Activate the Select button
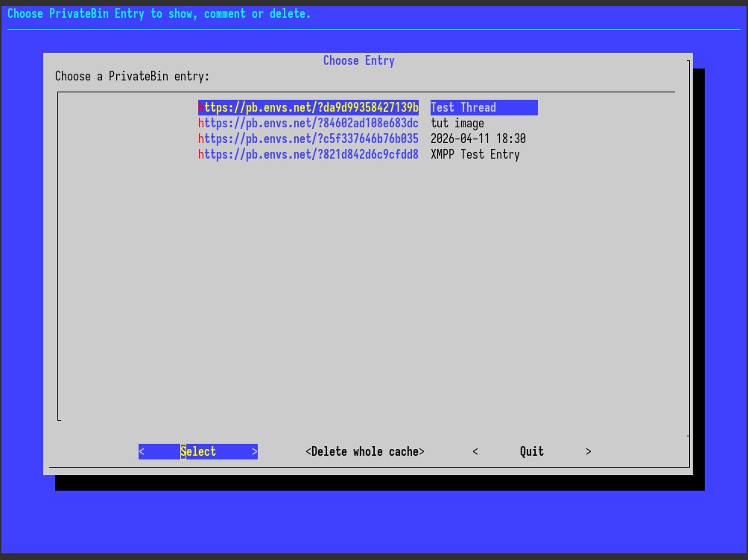 (x=198, y=451)
